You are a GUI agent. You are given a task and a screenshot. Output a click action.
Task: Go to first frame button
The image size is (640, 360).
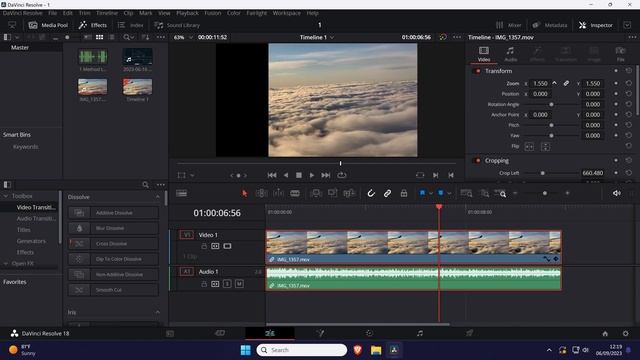[272, 175]
